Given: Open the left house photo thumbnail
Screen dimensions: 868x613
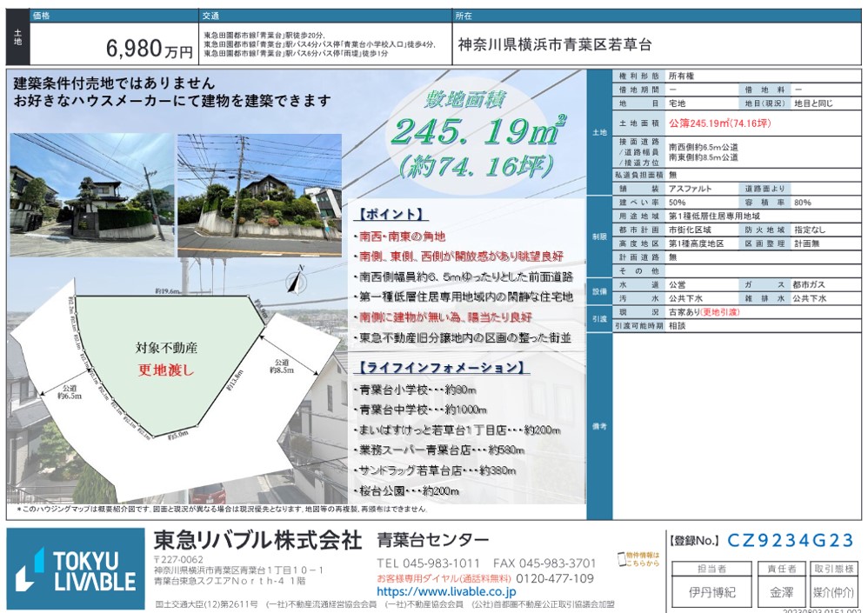Looking at the screenshot, I should 91,195.
